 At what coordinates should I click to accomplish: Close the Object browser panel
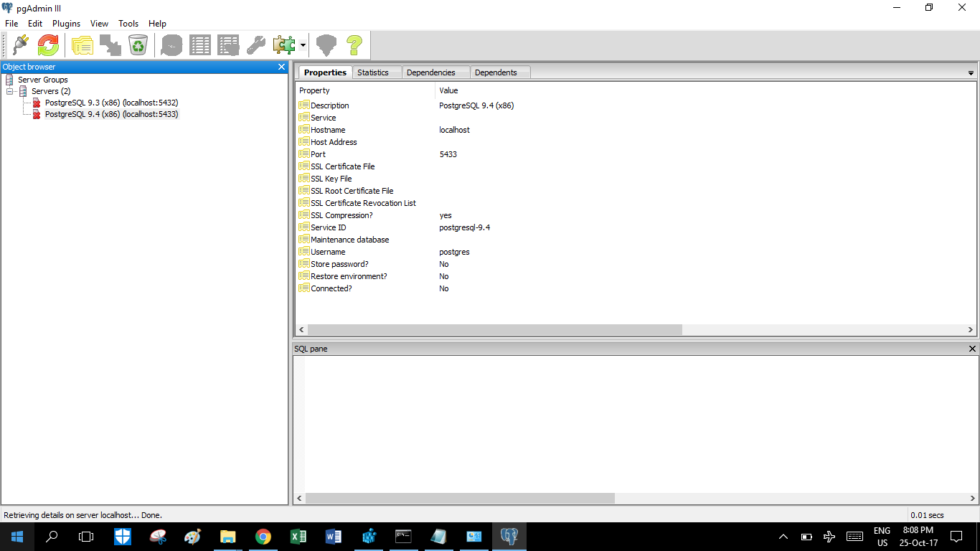click(282, 67)
